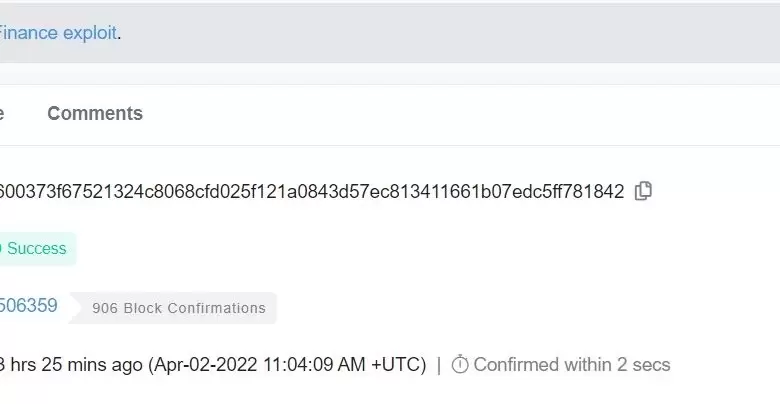Copy the transaction hash with the copy icon
Image resolution: width=780 pixels, height=404 pixels.
click(643, 190)
